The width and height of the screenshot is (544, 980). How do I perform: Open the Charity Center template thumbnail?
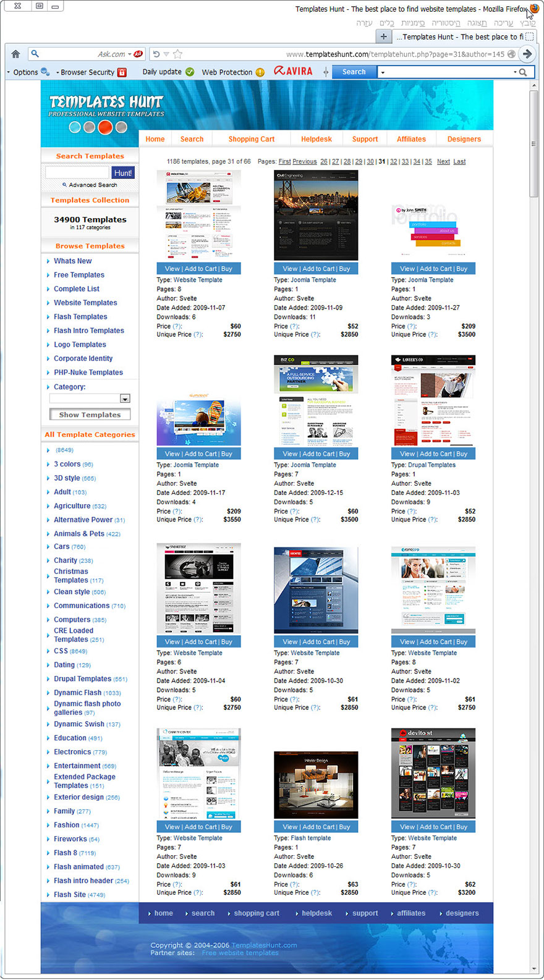coord(198,774)
